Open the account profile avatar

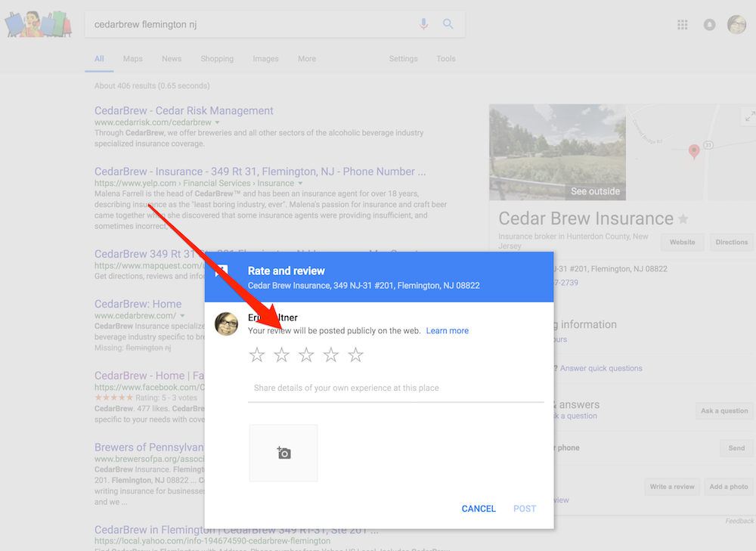pos(736,25)
